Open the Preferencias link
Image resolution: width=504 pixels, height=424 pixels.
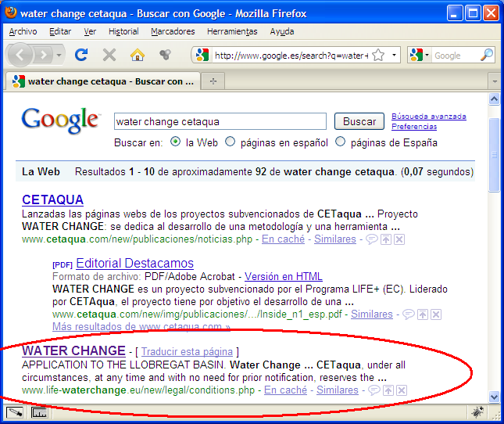coord(414,127)
